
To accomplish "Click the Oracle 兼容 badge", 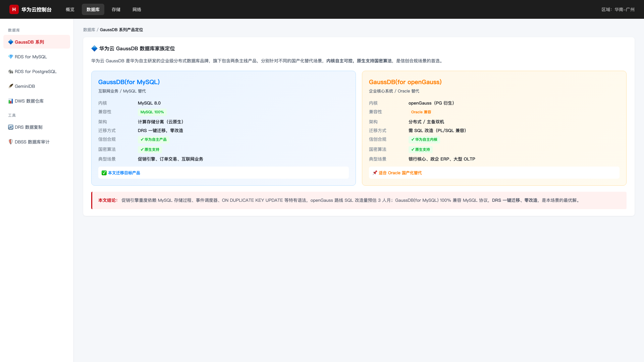I will (x=421, y=112).
